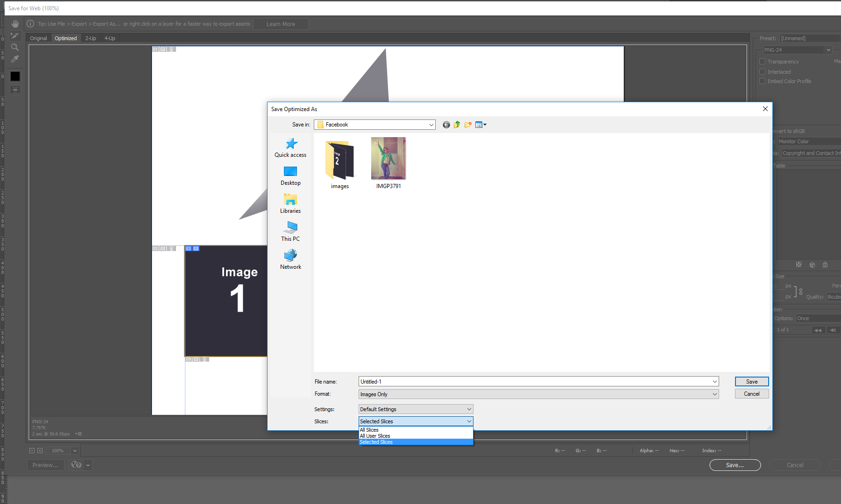
Task: Open the preview speed flyout menu icon
Action: click(x=78, y=434)
